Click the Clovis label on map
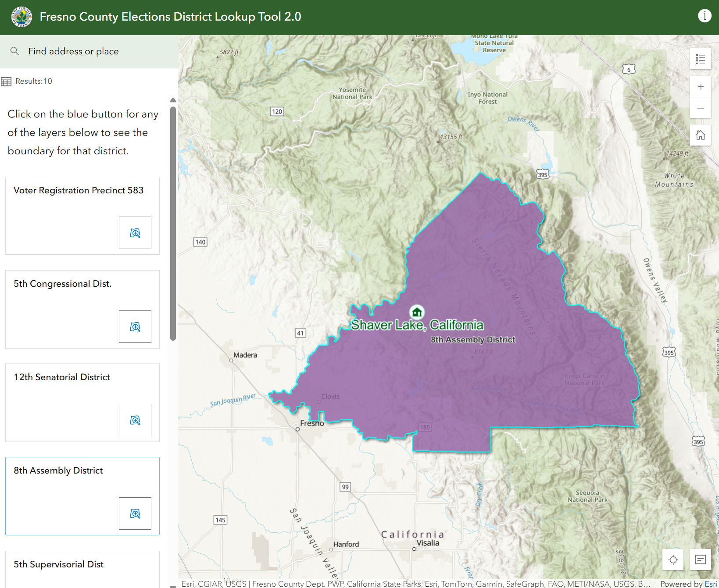 pos(330,396)
